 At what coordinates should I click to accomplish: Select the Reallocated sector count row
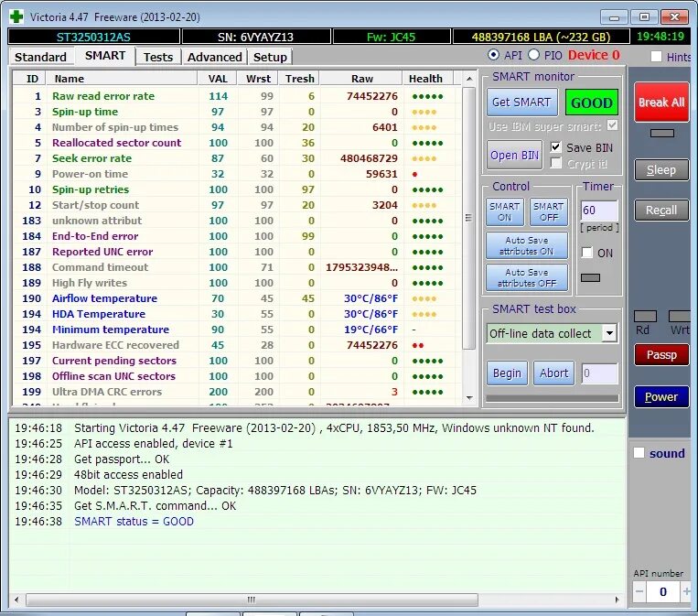(236, 143)
